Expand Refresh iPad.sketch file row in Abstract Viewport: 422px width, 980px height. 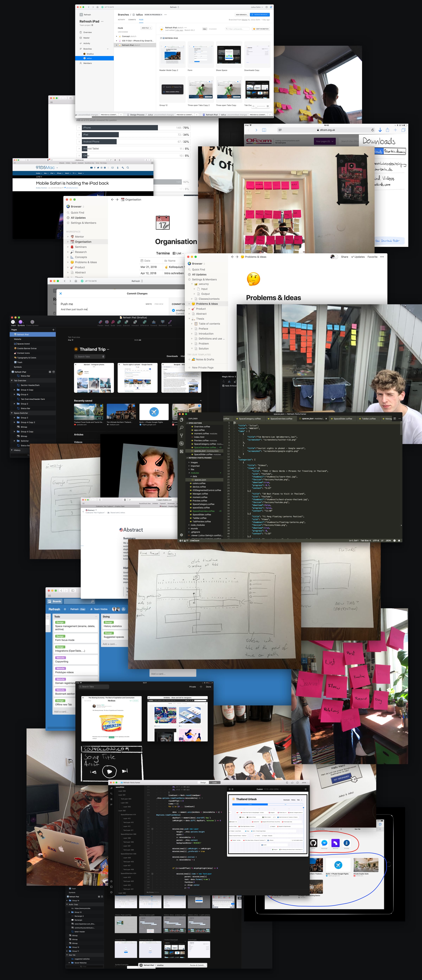117,45
